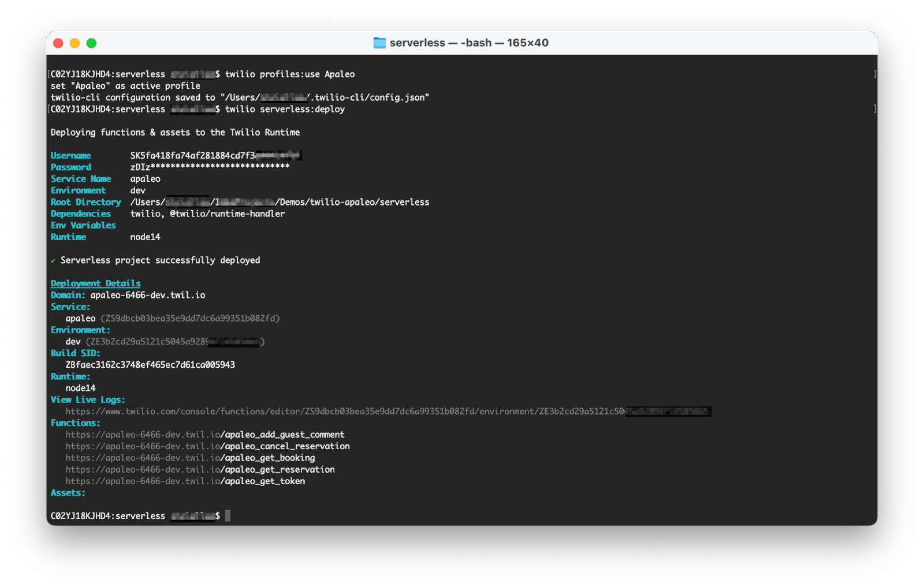Viewport: 924px width, 587px height.
Task: Click the 'set "Apaleo" as active profile' line
Action: [x=125, y=86]
